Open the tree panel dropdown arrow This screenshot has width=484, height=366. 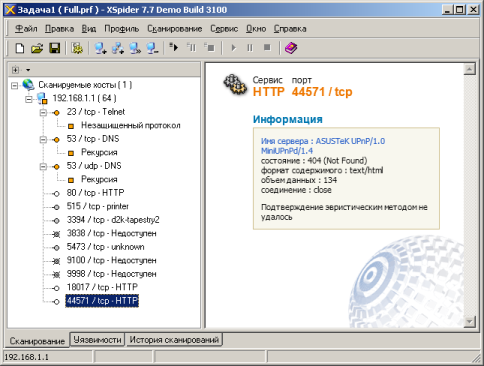click(28, 70)
